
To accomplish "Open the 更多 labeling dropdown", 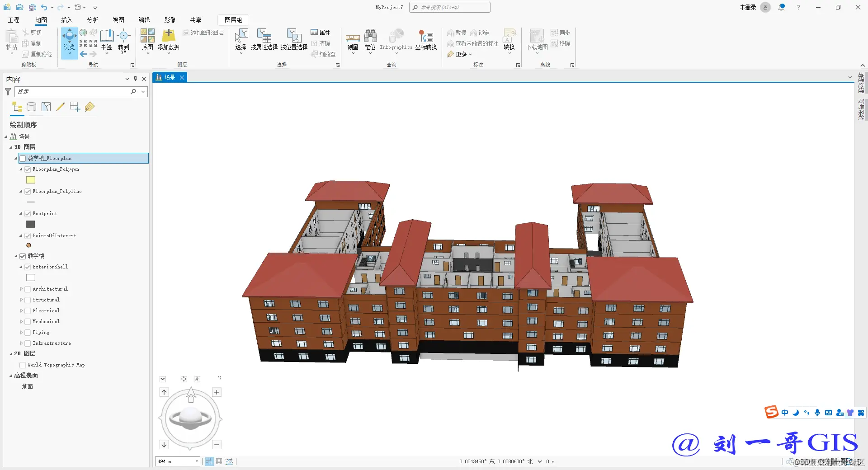I will click(x=460, y=54).
